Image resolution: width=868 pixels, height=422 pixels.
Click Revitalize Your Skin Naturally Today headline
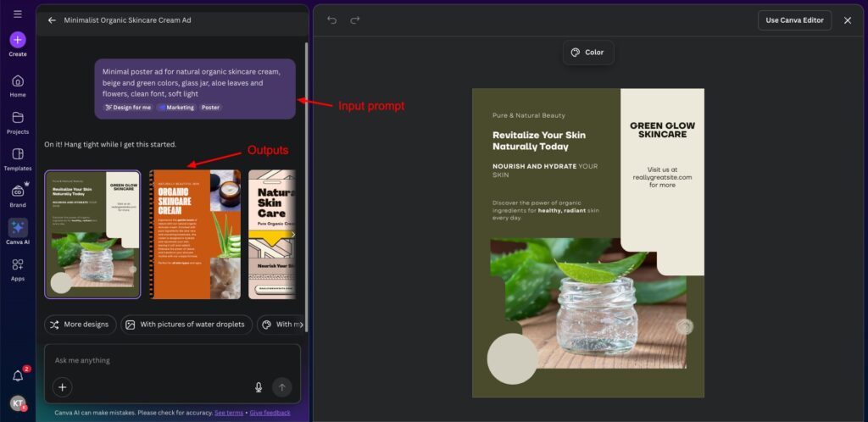click(x=538, y=141)
